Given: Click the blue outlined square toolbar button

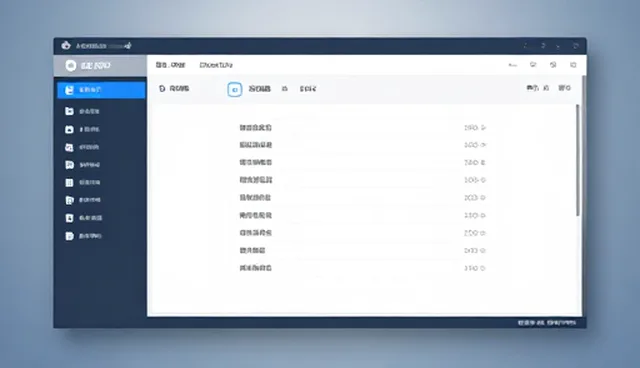Looking at the screenshot, I should click(x=235, y=89).
